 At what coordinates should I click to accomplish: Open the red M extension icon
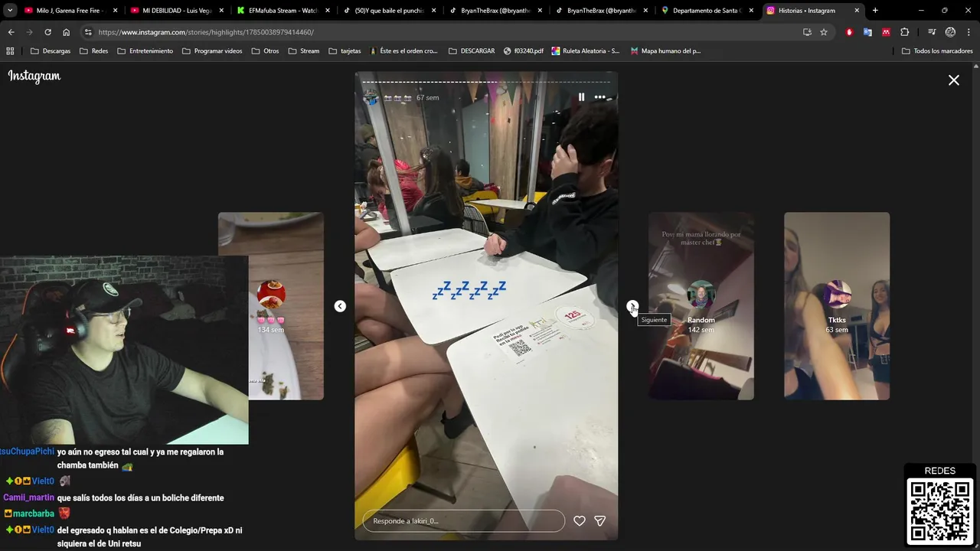[886, 32]
